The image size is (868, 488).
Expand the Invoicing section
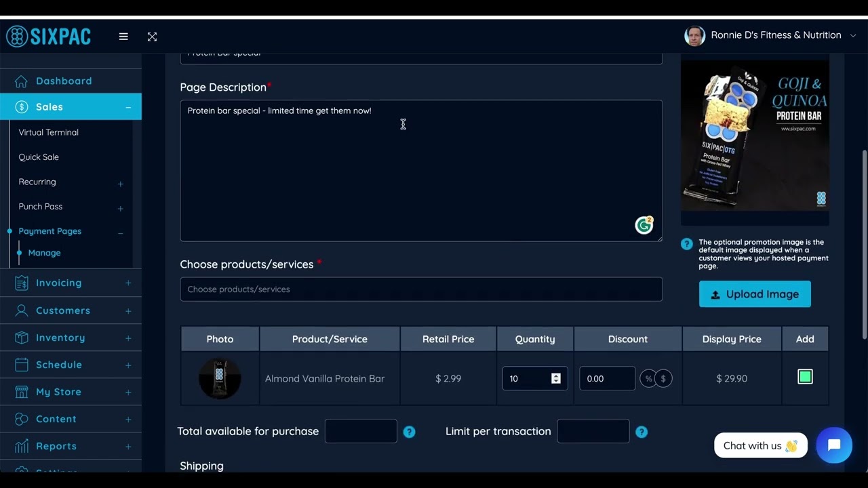click(128, 283)
